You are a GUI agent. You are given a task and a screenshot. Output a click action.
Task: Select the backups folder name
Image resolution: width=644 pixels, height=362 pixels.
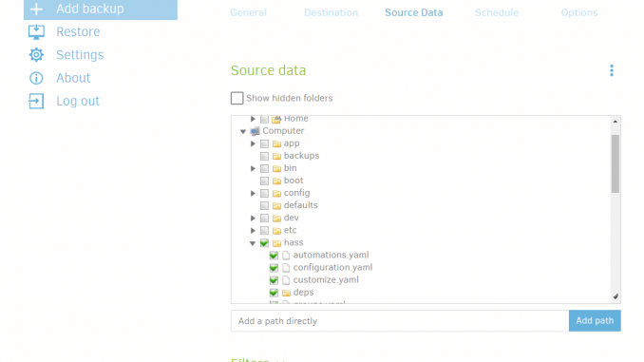click(x=301, y=156)
